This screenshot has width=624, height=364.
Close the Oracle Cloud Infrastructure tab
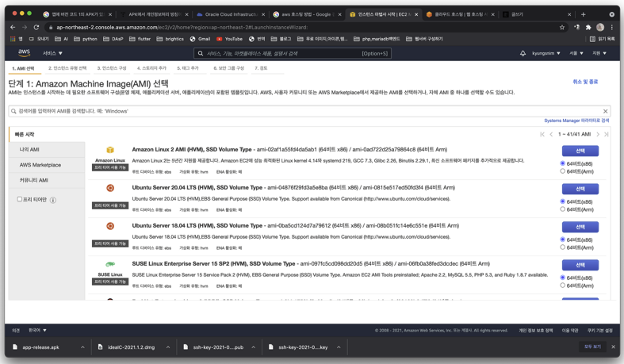pos(263,14)
